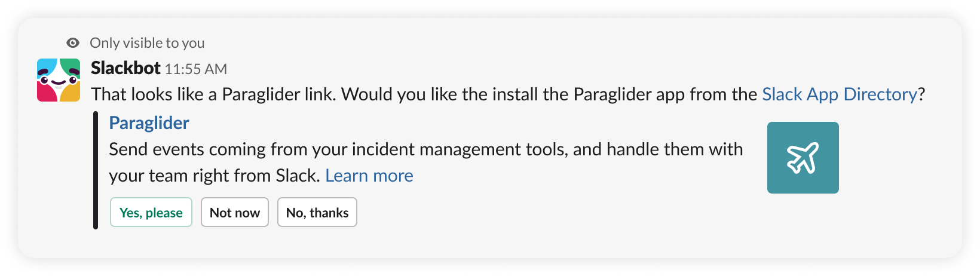Click the Only visible to you label
Screen dimensions: 980x276
coord(147,43)
